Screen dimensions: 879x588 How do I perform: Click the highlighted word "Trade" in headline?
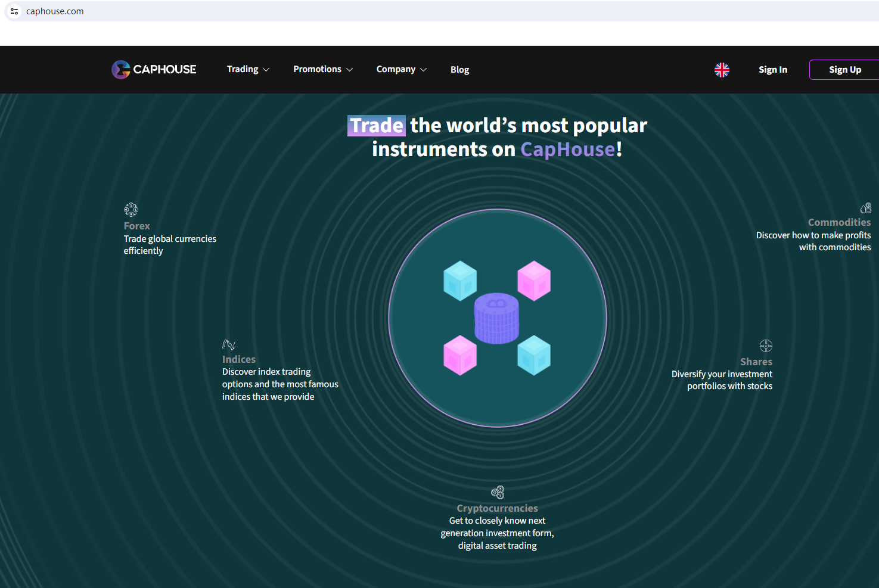click(377, 126)
